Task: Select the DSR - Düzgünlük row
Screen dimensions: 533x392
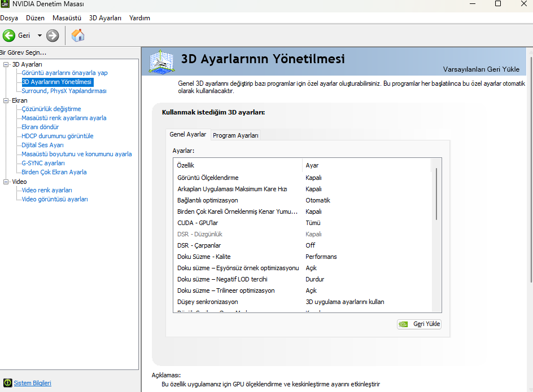Action: (x=303, y=235)
